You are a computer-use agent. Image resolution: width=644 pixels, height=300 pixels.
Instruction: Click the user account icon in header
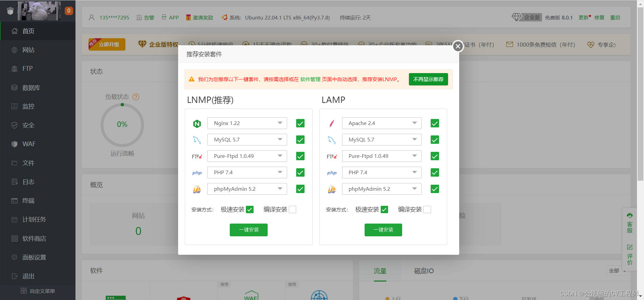(92, 17)
